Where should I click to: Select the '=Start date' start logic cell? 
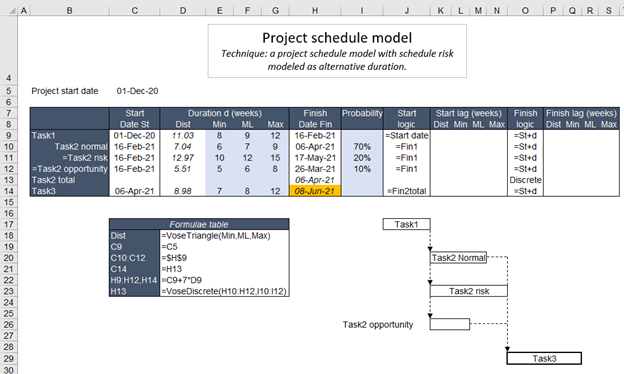[x=406, y=136]
